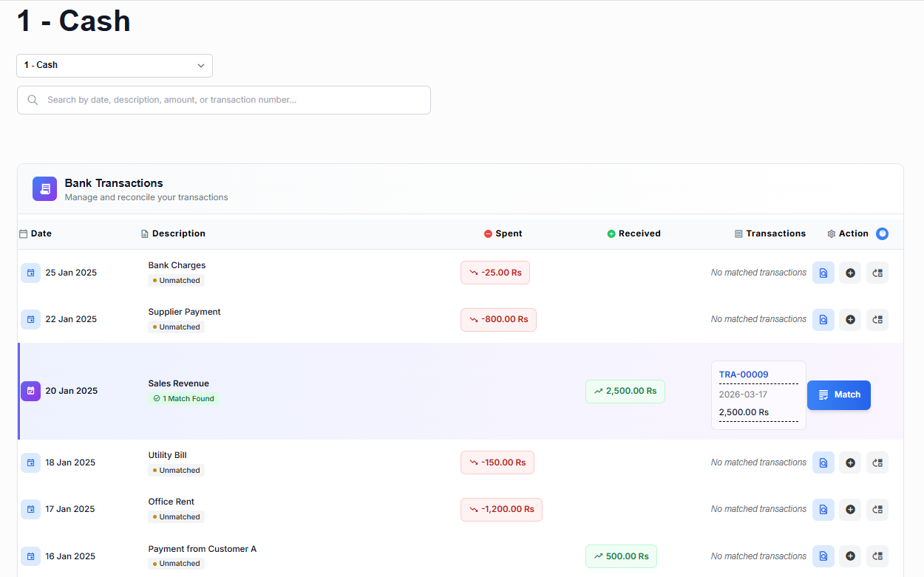The width and height of the screenshot is (924, 577).
Task: Click find-match document icon for Bank Charges
Action: [x=823, y=273]
